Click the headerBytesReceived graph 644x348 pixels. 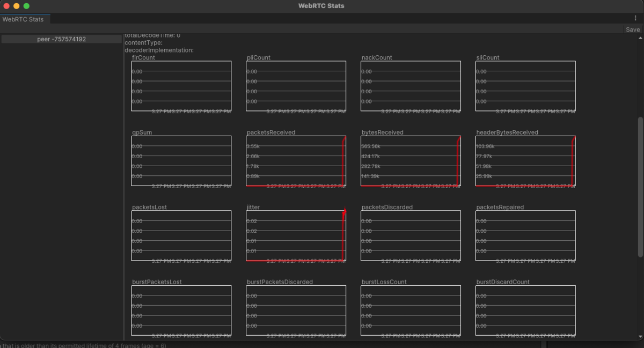click(x=526, y=161)
